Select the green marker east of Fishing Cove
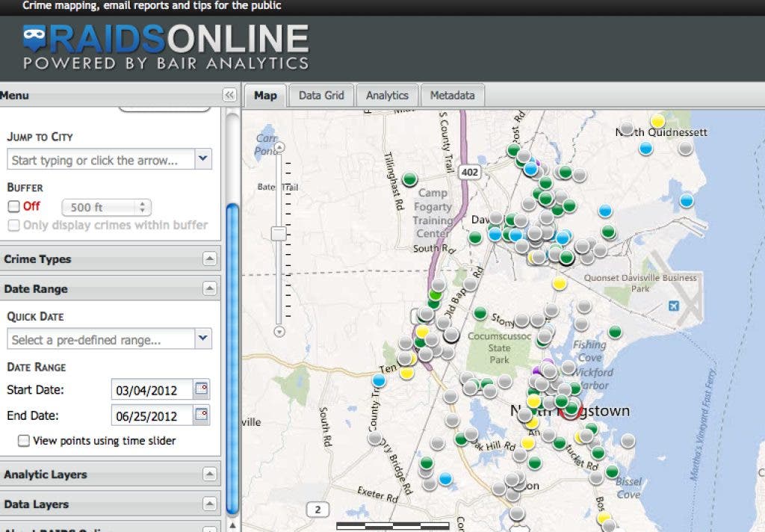Screen dimensions: 765x532 click(x=615, y=332)
